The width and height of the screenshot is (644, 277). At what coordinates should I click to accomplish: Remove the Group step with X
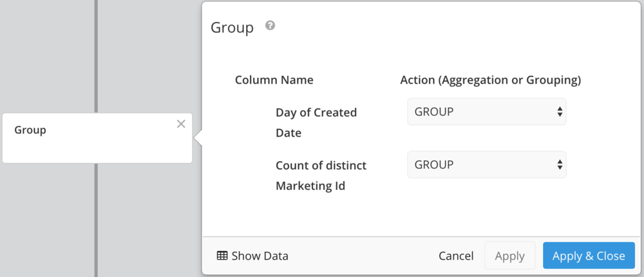pyautogui.click(x=181, y=124)
